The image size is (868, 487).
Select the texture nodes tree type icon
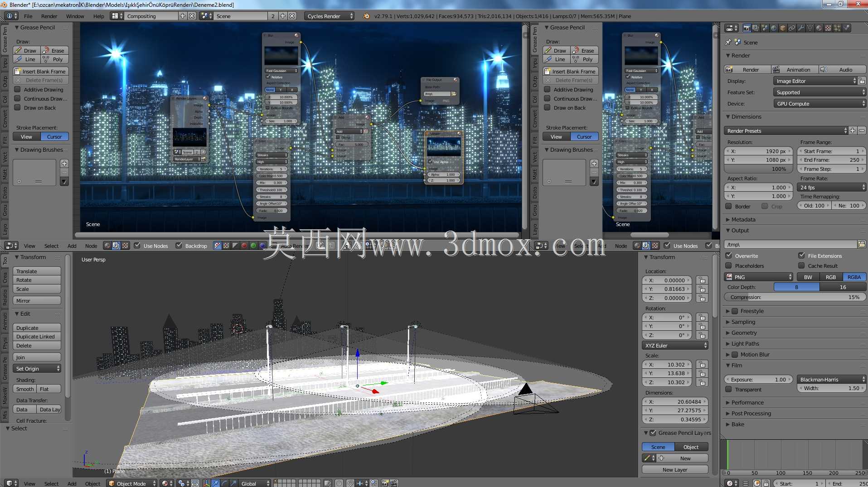click(125, 246)
